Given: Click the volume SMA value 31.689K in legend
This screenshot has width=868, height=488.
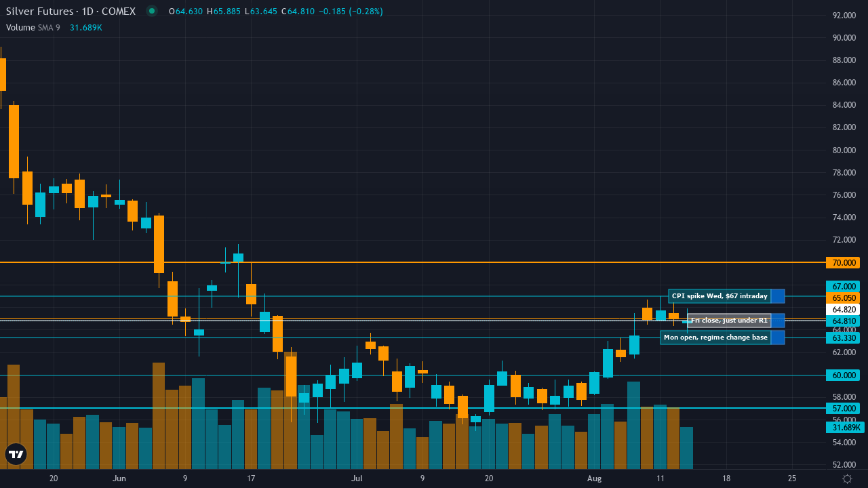Looking at the screenshot, I should click(x=86, y=27).
